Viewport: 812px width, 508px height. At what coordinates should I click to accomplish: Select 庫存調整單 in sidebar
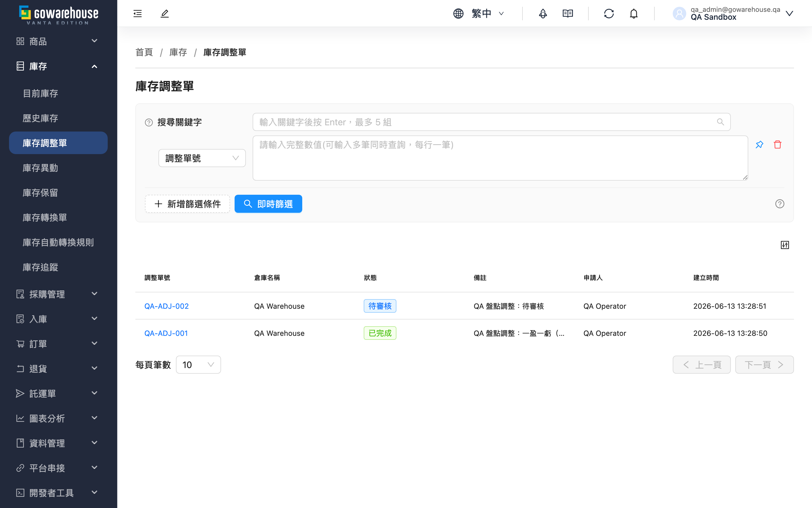point(58,143)
